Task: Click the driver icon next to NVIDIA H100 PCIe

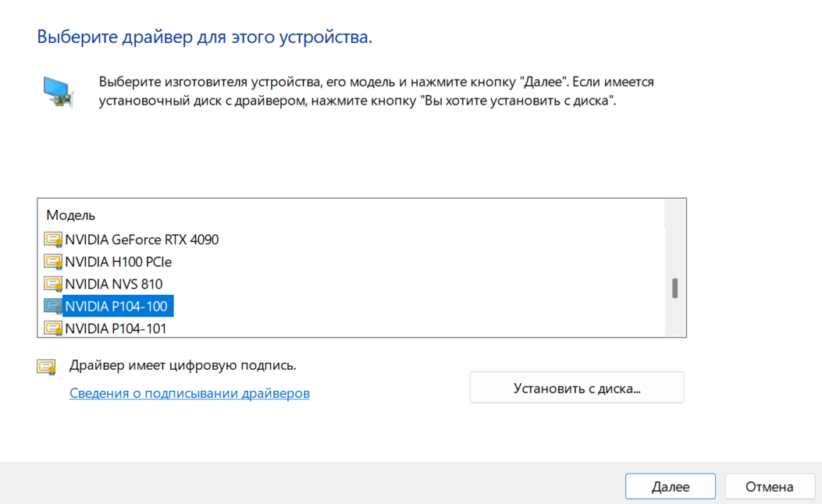Action: click(53, 261)
